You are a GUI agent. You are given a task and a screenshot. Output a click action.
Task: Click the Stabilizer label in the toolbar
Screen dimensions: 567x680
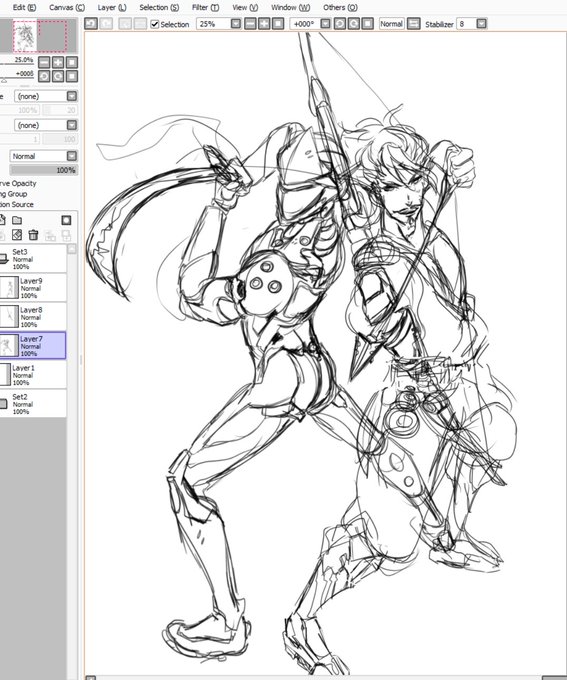pyautogui.click(x=439, y=24)
